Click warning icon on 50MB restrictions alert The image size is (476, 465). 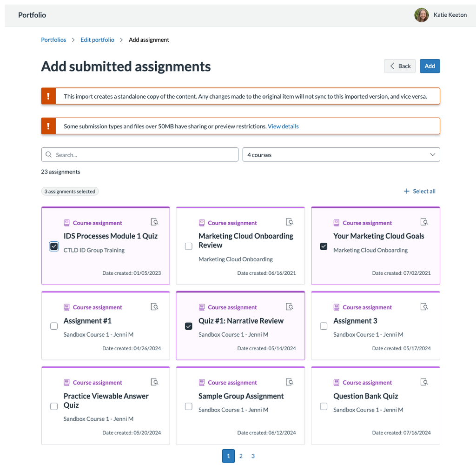48,126
